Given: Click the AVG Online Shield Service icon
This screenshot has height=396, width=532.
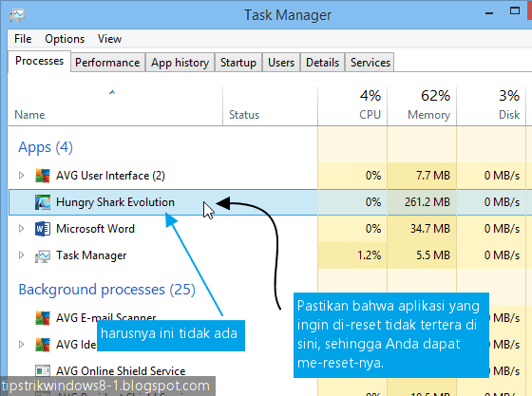Looking at the screenshot, I should coord(43,370).
